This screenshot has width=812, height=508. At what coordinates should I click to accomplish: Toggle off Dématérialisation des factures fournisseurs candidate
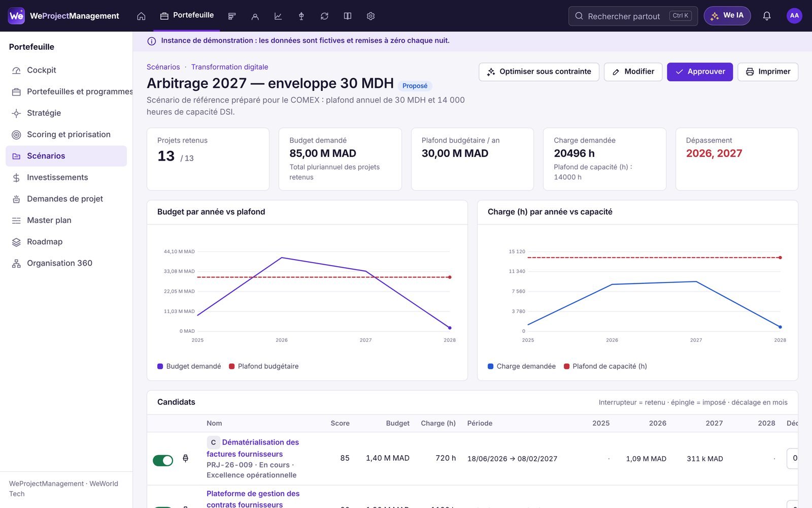coord(163,460)
